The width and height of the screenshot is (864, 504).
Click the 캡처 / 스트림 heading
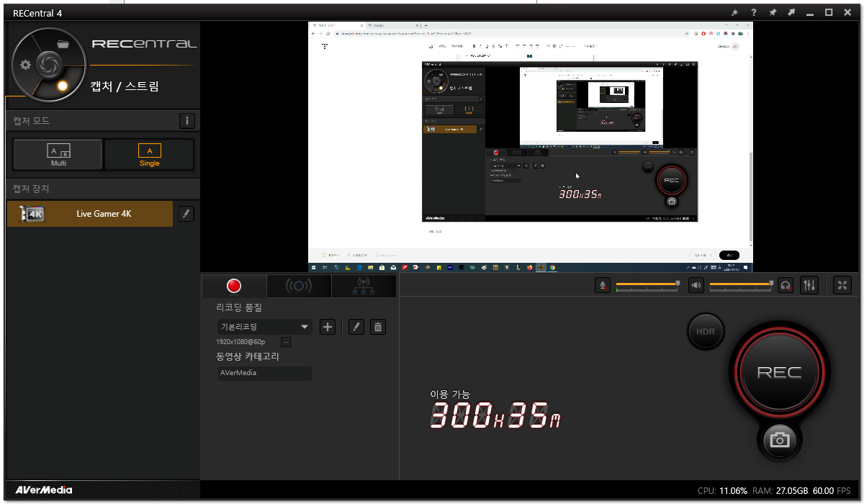coord(125,86)
